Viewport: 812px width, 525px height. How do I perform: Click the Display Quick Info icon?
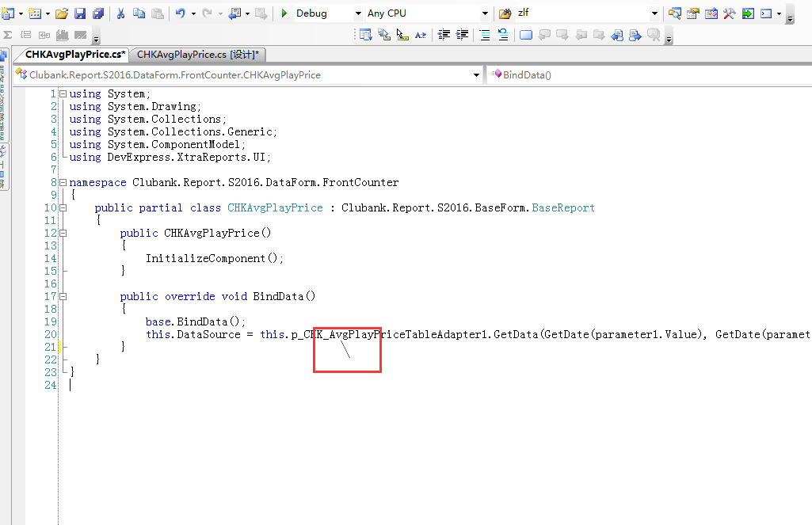coord(402,35)
